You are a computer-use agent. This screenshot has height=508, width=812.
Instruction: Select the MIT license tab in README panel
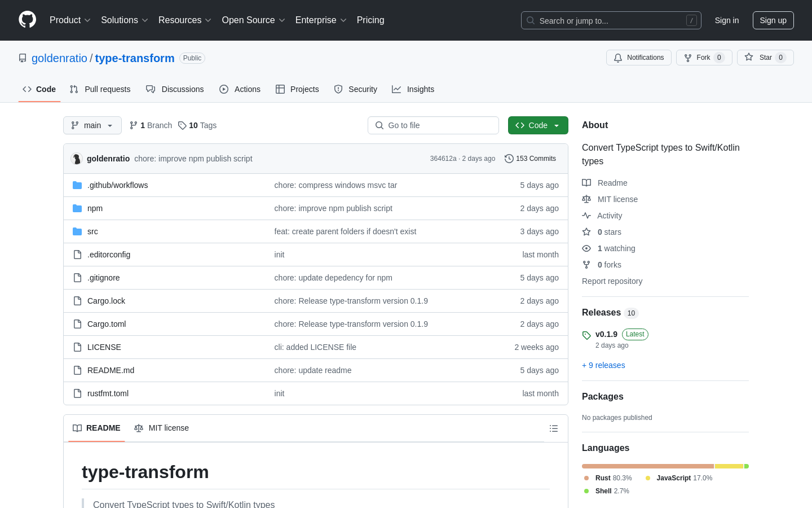click(x=161, y=428)
